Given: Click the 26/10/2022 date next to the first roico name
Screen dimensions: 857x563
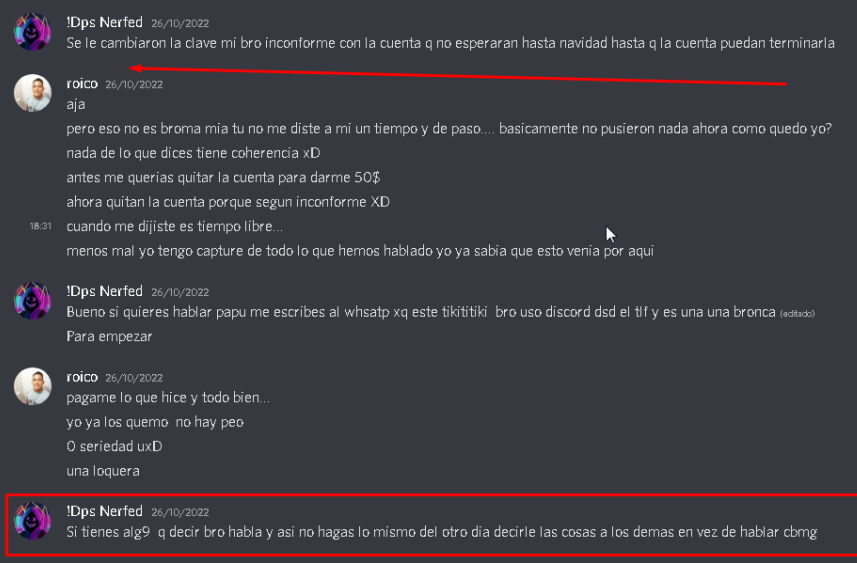Looking at the screenshot, I should pos(134,85).
